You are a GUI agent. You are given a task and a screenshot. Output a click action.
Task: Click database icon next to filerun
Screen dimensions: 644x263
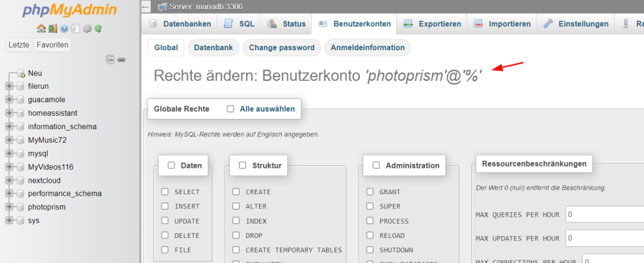[x=21, y=86]
